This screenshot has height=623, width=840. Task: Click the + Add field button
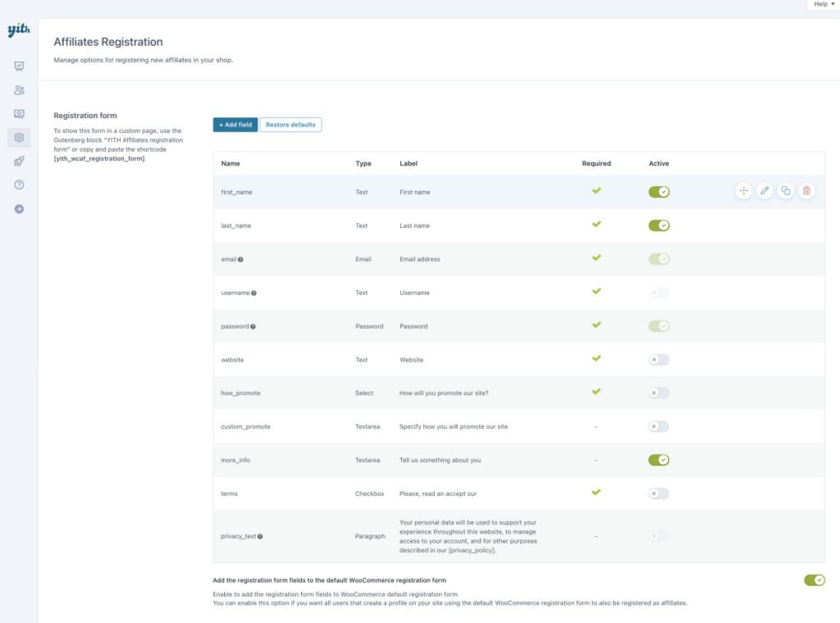click(x=235, y=125)
